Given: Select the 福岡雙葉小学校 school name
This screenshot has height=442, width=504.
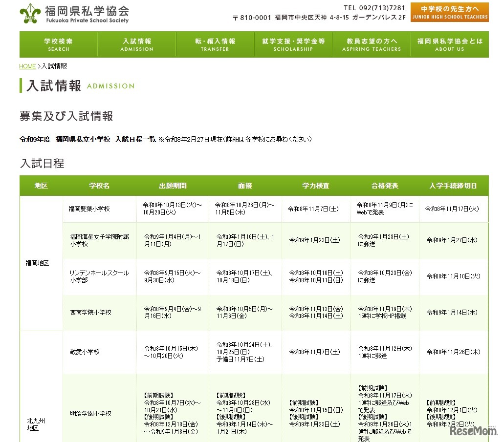Looking at the screenshot, I should coord(89,209).
